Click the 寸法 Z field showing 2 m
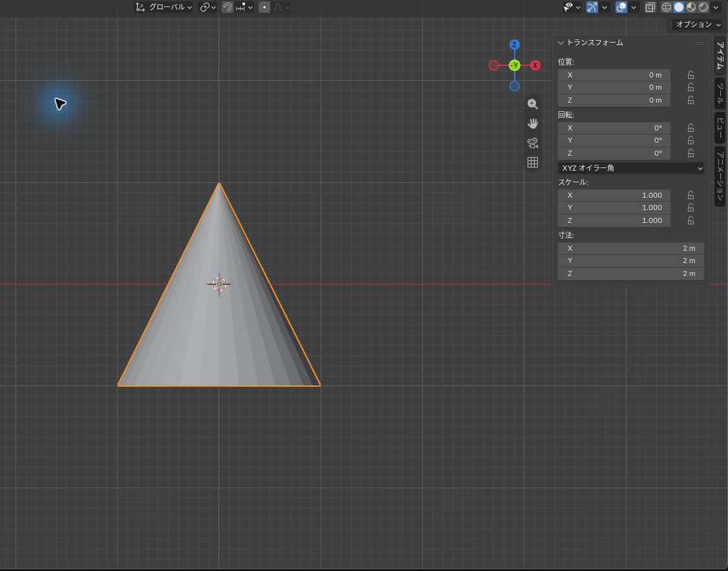 (x=631, y=274)
